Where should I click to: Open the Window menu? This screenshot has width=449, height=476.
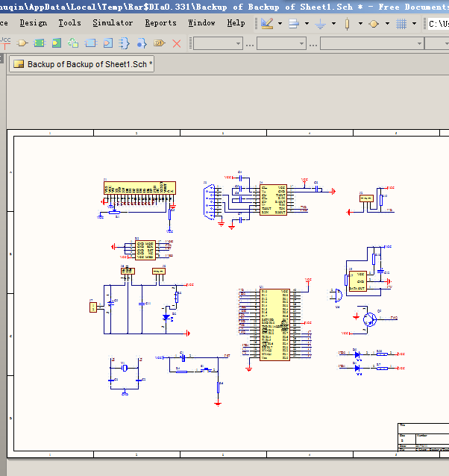(x=201, y=23)
